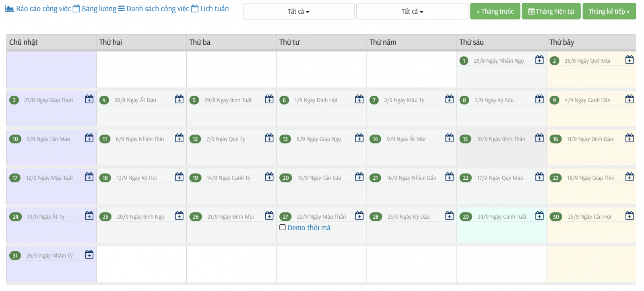Click lunar date text 26/9 Ngày Nhâm Tý
This screenshot has width=644, height=291.
click(50, 256)
